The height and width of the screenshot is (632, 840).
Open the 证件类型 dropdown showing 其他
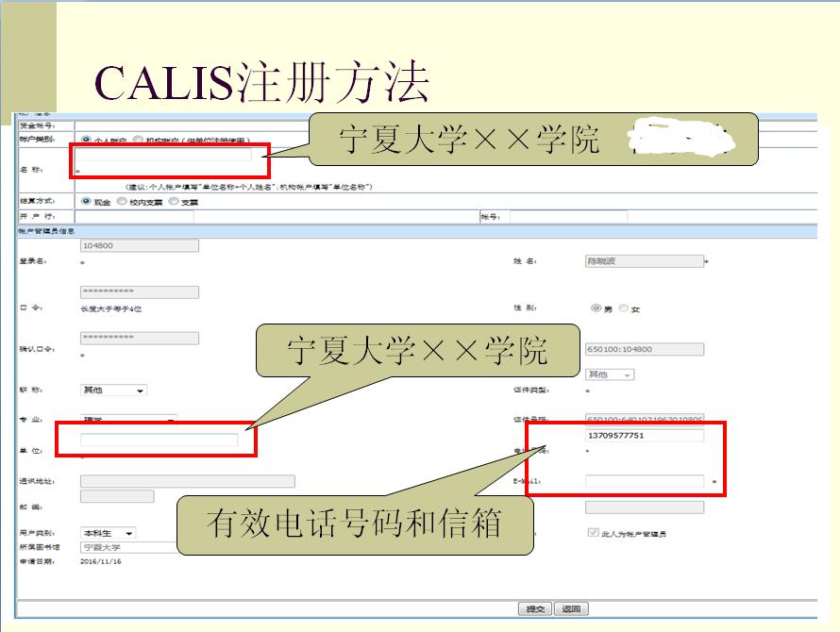coord(610,374)
